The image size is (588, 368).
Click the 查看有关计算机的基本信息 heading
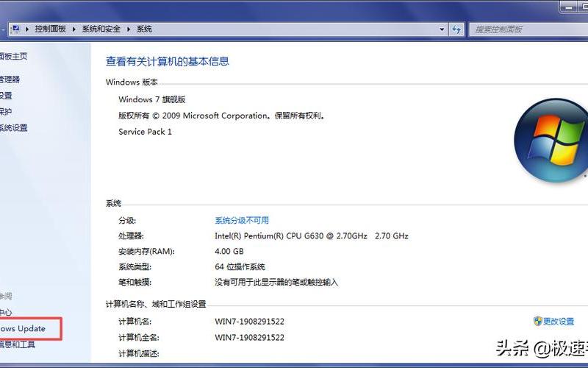(168, 61)
